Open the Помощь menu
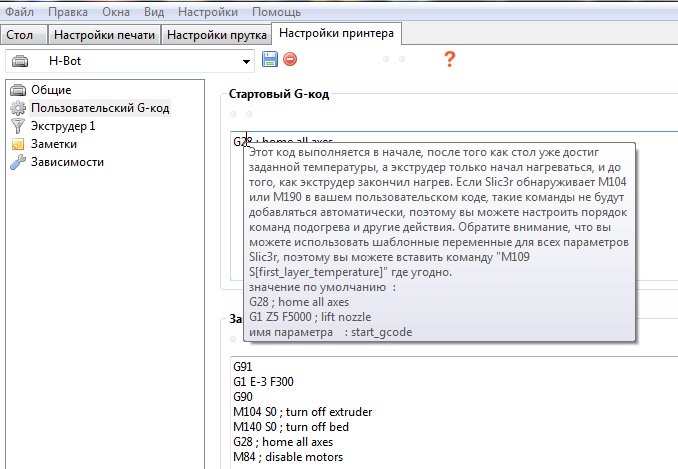Image resolution: width=678 pixels, height=469 pixels. (276, 12)
